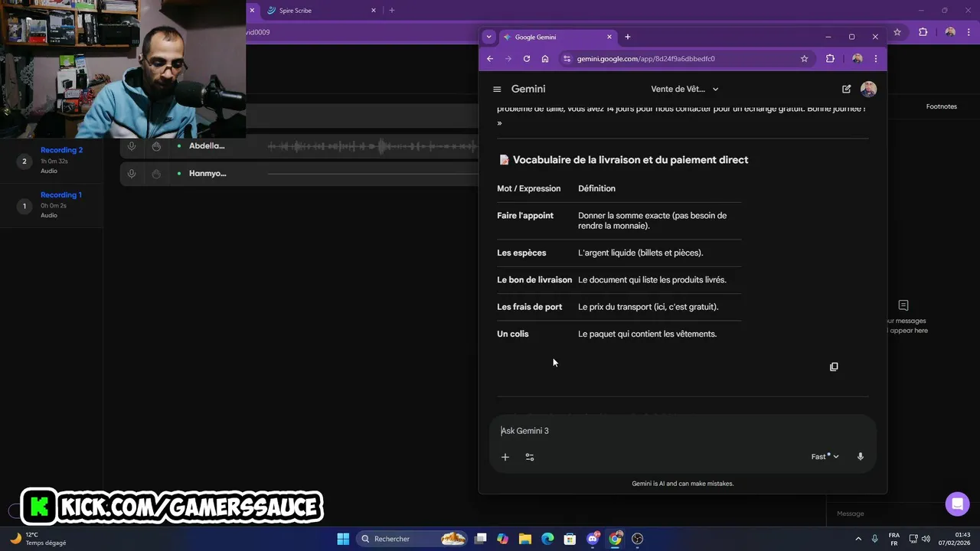The height and width of the screenshot is (551, 980).
Task: Toggle the hand icon on Hanmyo... track
Action: coord(156,174)
